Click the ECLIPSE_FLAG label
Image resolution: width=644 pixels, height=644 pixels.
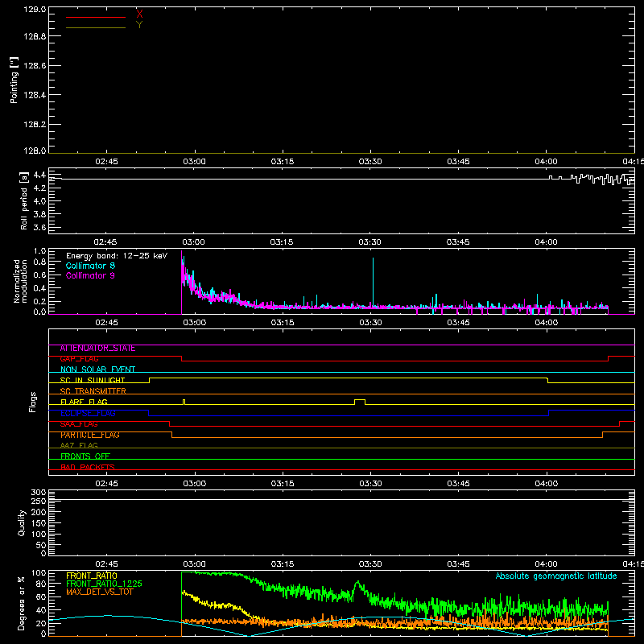point(88,413)
